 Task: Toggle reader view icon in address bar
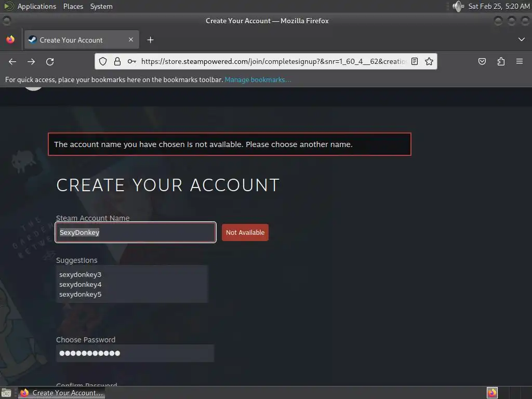(x=414, y=61)
